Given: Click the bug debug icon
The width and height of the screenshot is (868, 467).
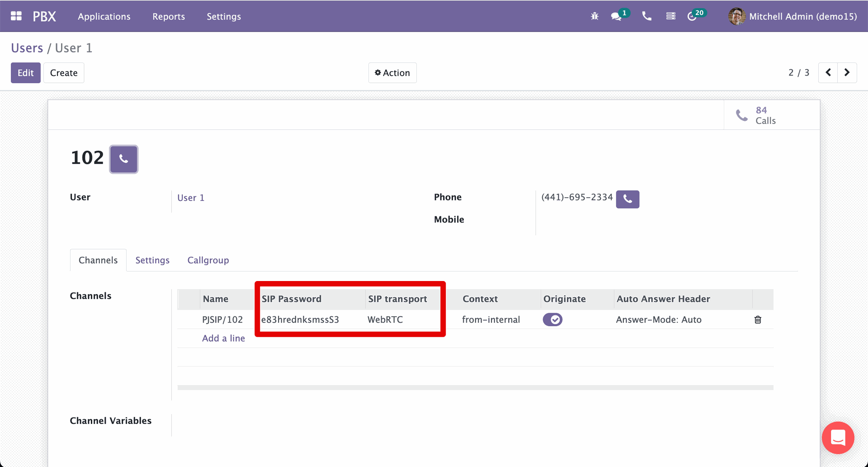Looking at the screenshot, I should (594, 16).
